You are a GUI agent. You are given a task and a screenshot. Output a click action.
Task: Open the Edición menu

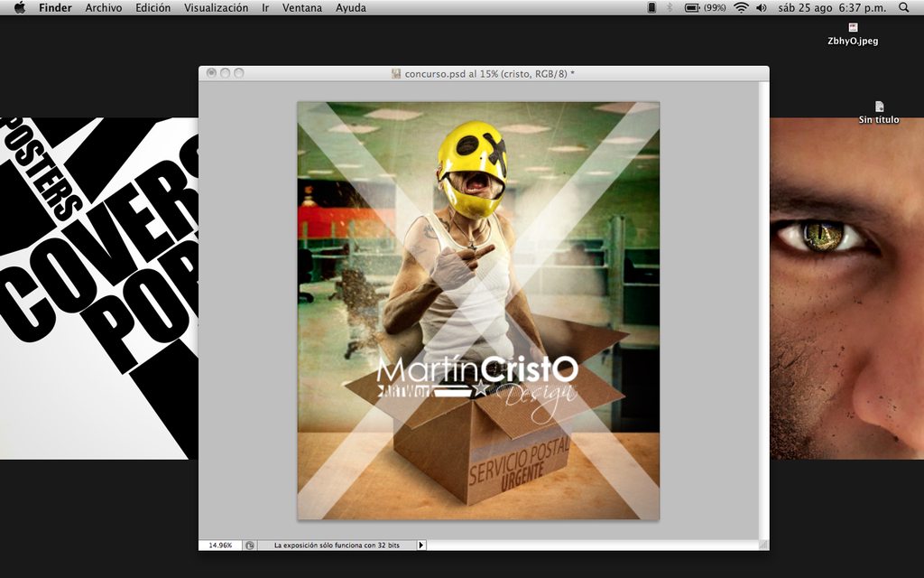pos(152,7)
